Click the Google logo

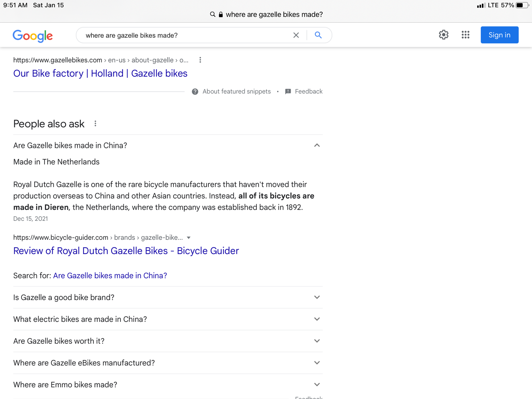tap(32, 35)
